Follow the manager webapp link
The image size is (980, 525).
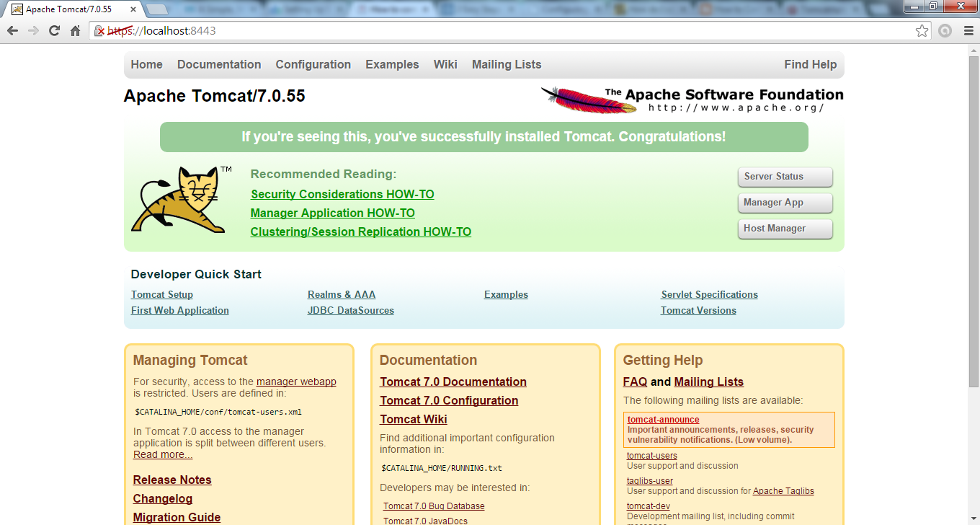(x=296, y=381)
